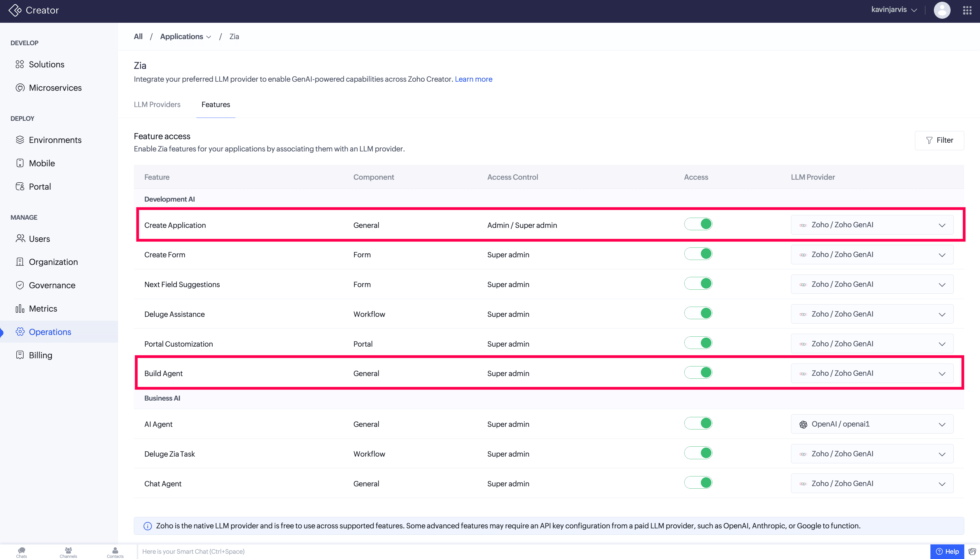The width and height of the screenshot is (980, 559).
Task: Toggle access for Create Application
Action: click(x=698, y=224)
